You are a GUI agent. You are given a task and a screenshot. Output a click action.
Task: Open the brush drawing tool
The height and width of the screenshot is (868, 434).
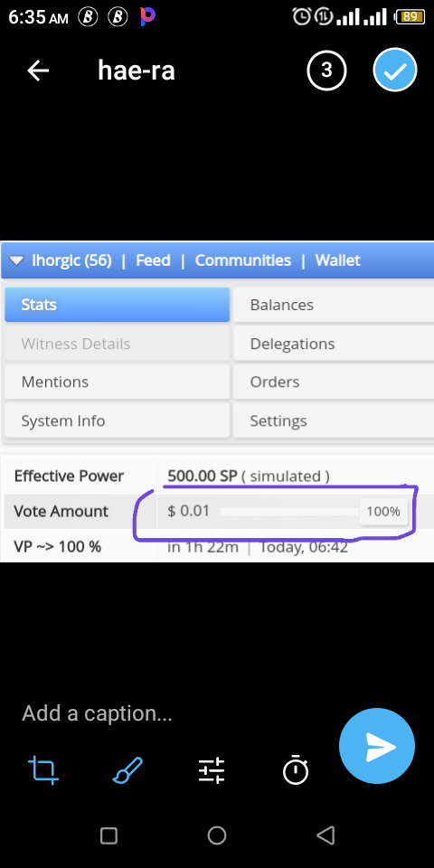(x=127, y=770)
